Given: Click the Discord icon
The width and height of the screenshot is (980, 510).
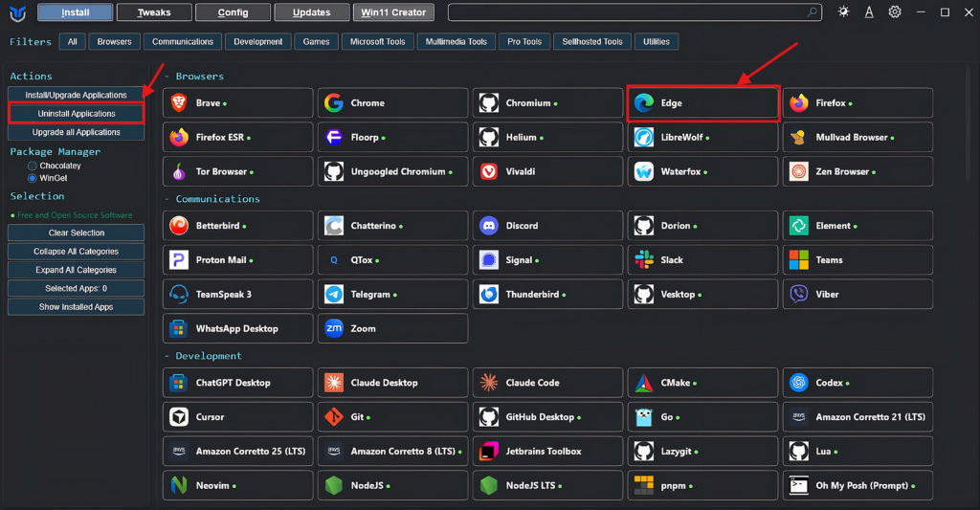Looking at the screenshot, I should coord(489,226).
